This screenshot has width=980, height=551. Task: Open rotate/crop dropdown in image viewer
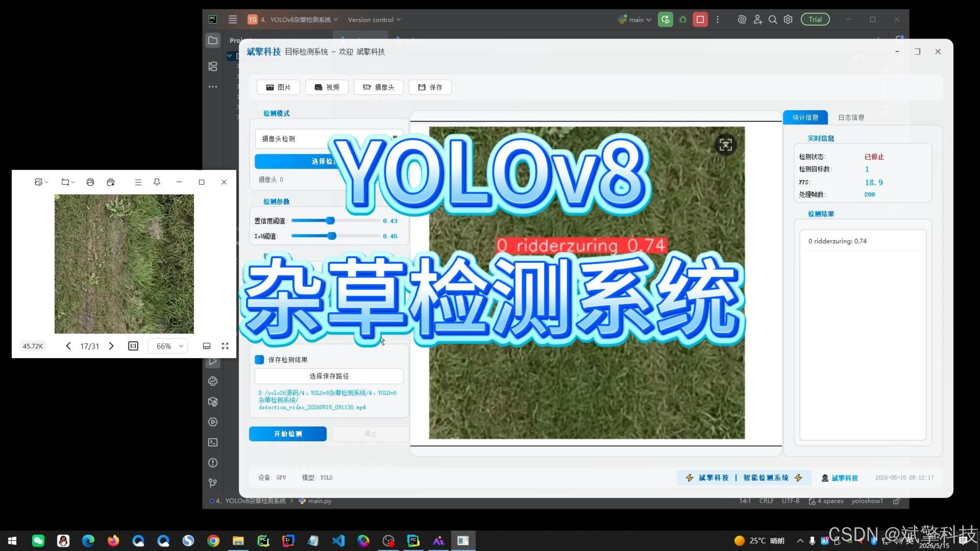click(x=68, y=182)
